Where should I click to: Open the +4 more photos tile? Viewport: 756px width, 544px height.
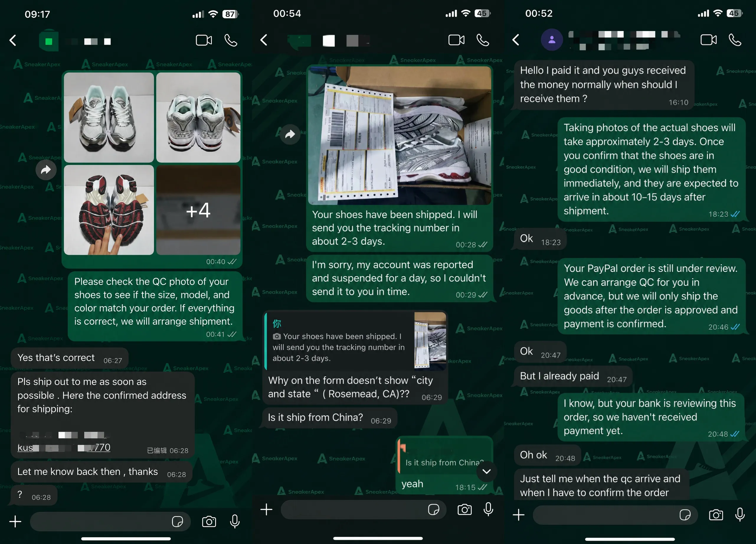point(198,210)
